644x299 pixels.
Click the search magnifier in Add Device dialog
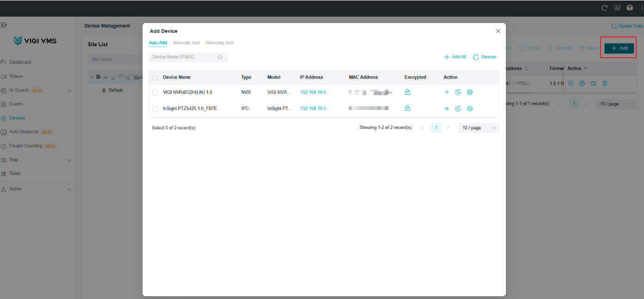[220, 57]
